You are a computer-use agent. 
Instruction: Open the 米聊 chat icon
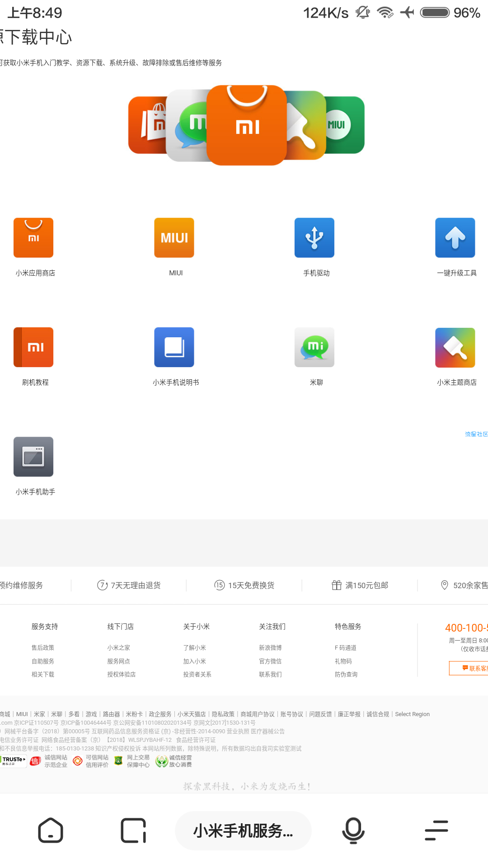(x=314, y=347)
